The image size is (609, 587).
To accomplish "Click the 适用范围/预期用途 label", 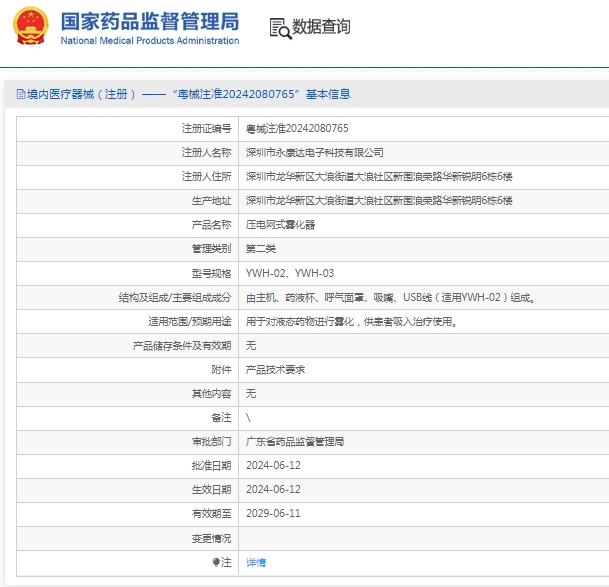I will click(190, 322).
